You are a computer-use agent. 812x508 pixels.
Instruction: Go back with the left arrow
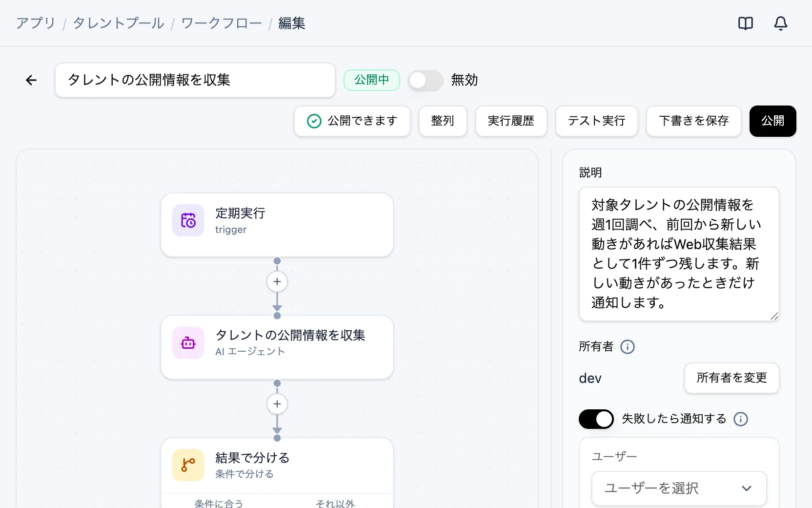pyautogui.click(x=31, y=80)
